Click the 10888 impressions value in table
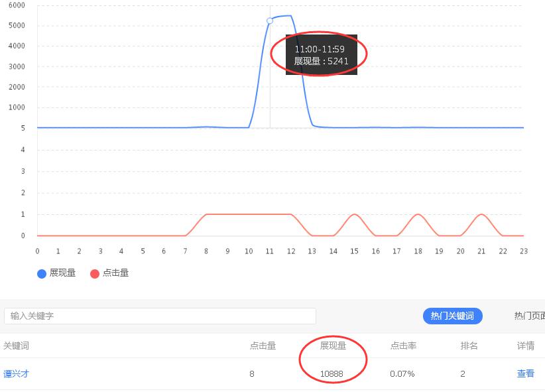The image size is (545, 392). [332, 374]
